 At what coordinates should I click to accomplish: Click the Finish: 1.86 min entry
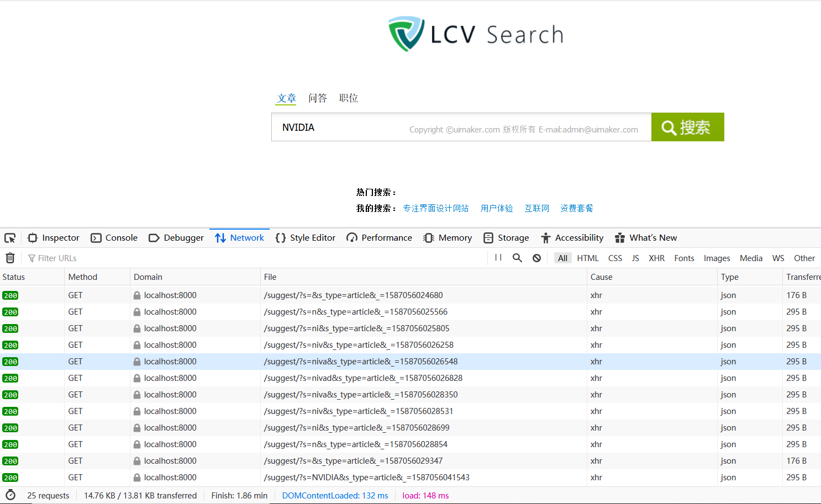coord(239,496)
